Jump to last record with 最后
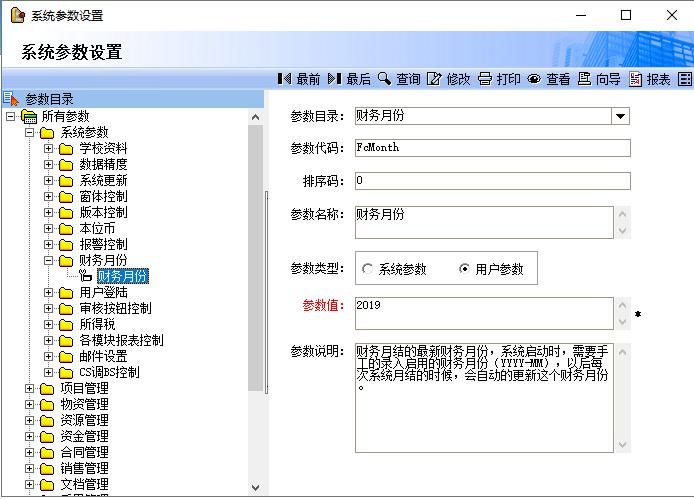 334,79
